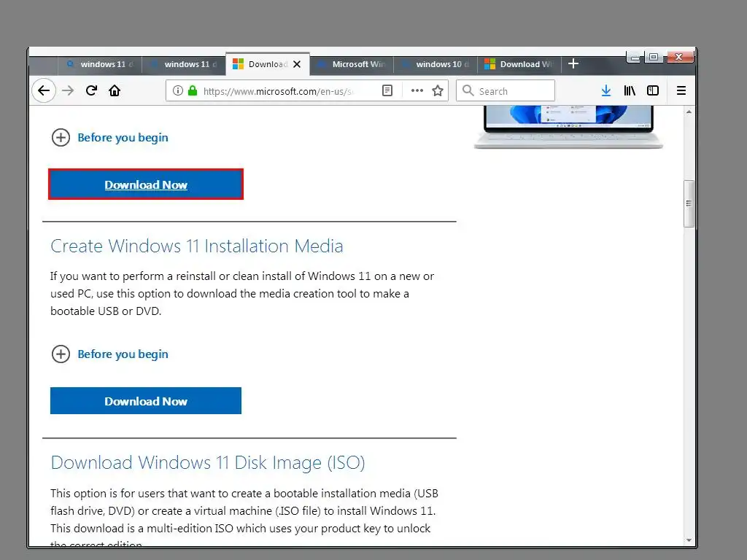This screenshot has height=560, width=747.
Task: Switch to second windows 11 tab
Action: point(184,64)
